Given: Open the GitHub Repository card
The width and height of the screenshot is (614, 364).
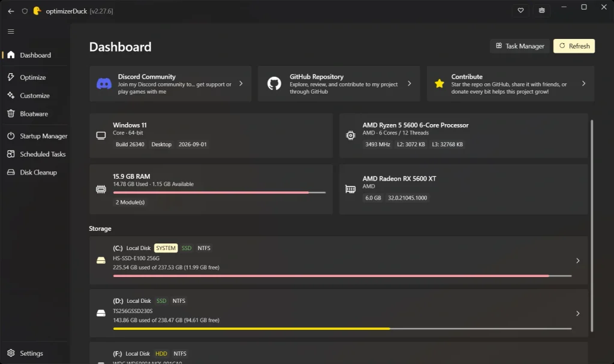Looking at the screenshot, I should click(339, 84).
